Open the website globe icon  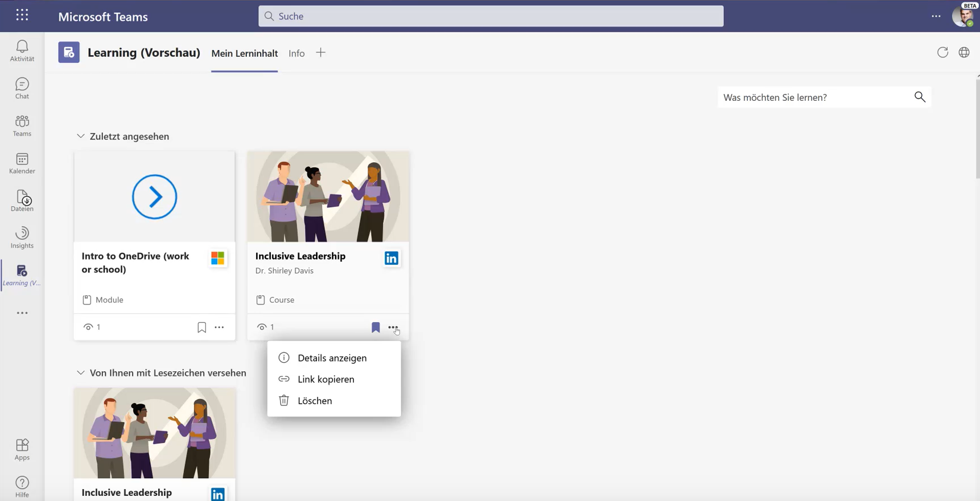[x=964, y=52]
